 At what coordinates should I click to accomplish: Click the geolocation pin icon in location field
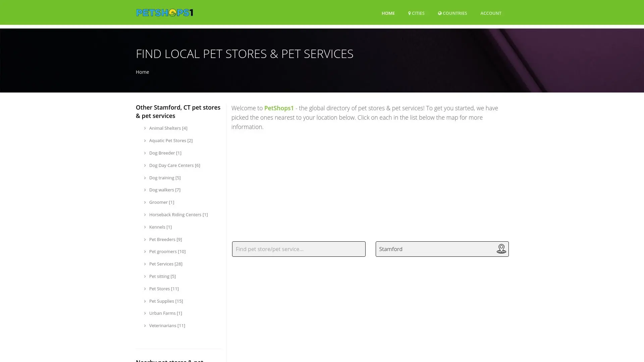point(501,249)
